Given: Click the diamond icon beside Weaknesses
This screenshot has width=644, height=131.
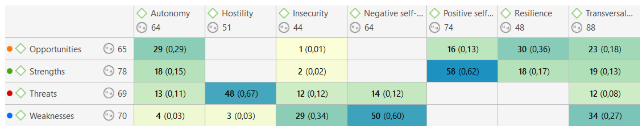Looking at the screenshot, I should (x=21, y=115).
